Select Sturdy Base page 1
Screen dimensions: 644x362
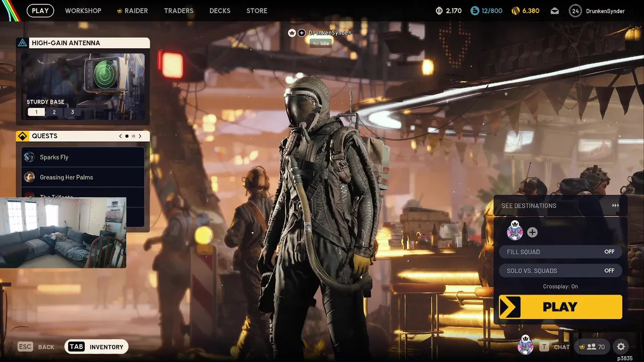(36, 112)
